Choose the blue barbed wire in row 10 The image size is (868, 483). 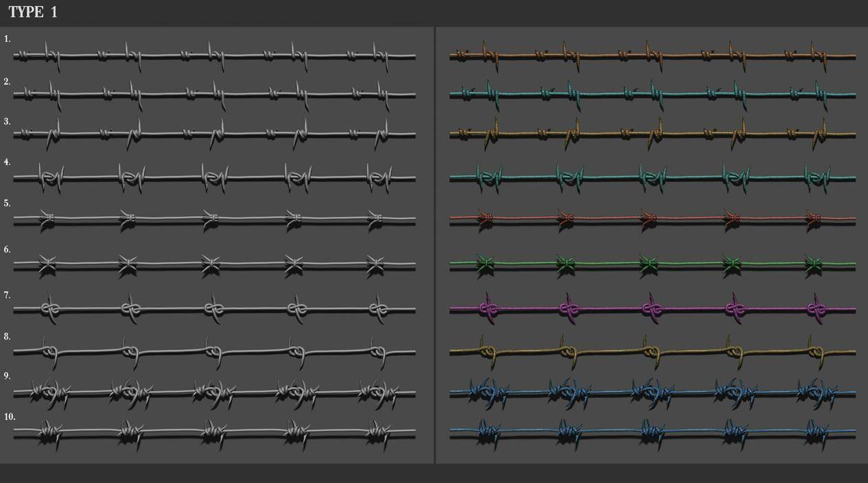coord(652,432)
